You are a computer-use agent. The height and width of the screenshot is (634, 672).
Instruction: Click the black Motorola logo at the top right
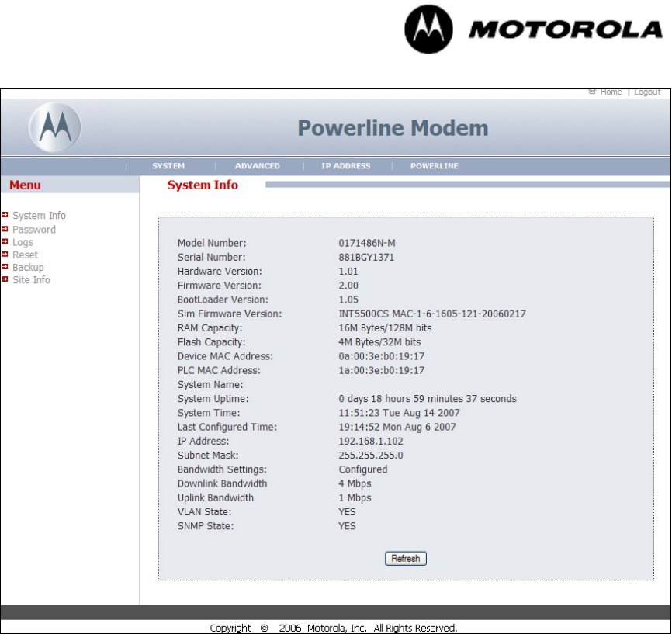[534, 29]
